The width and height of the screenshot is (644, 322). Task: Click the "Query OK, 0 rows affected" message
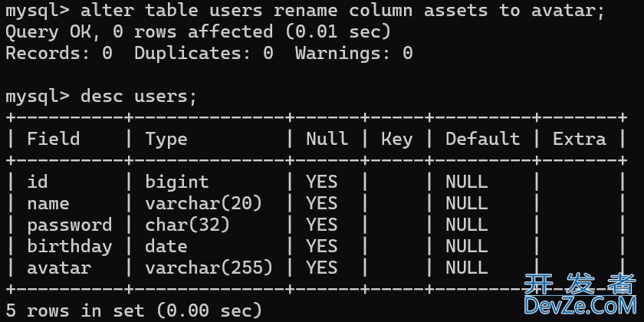(139, 32)
